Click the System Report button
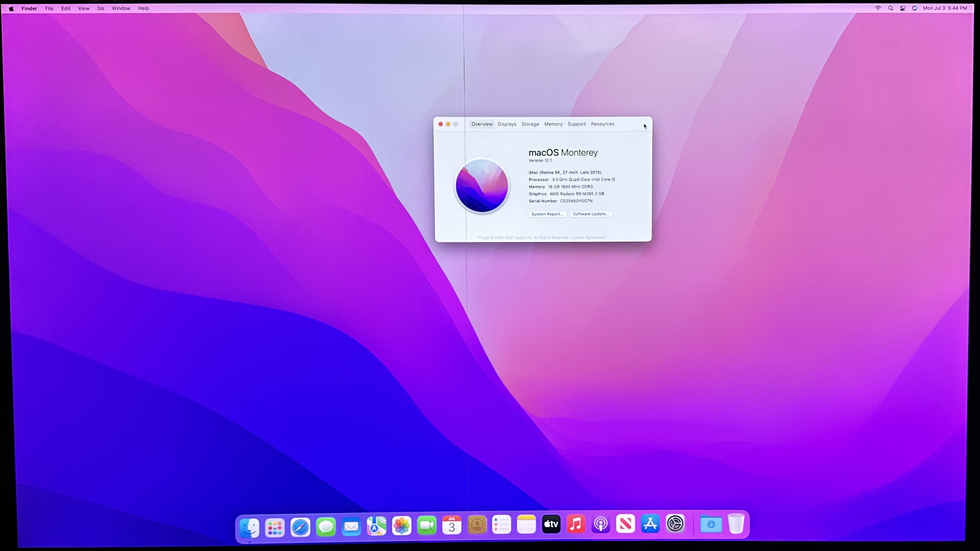The image size is (980, 551). pyautogui.click(x=547, y=214)
